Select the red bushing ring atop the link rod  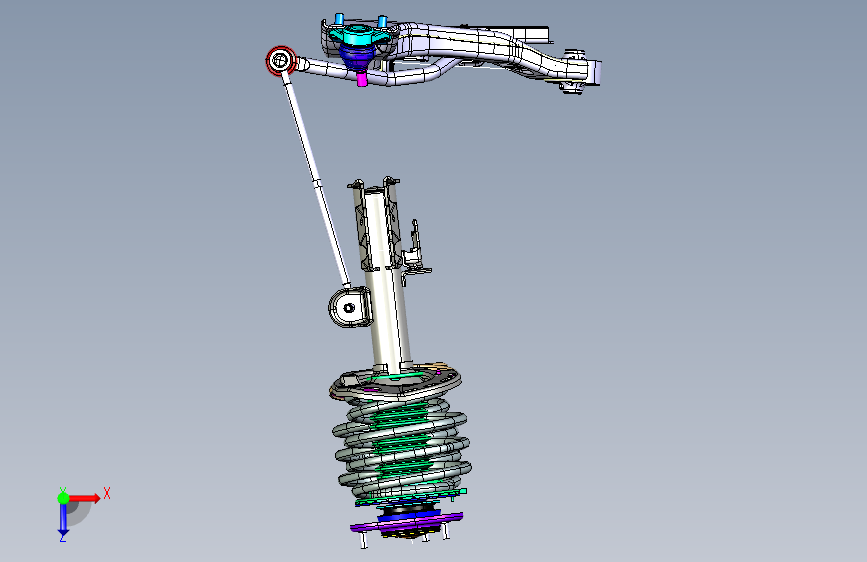pyautogui.click(x=281, y=60)
